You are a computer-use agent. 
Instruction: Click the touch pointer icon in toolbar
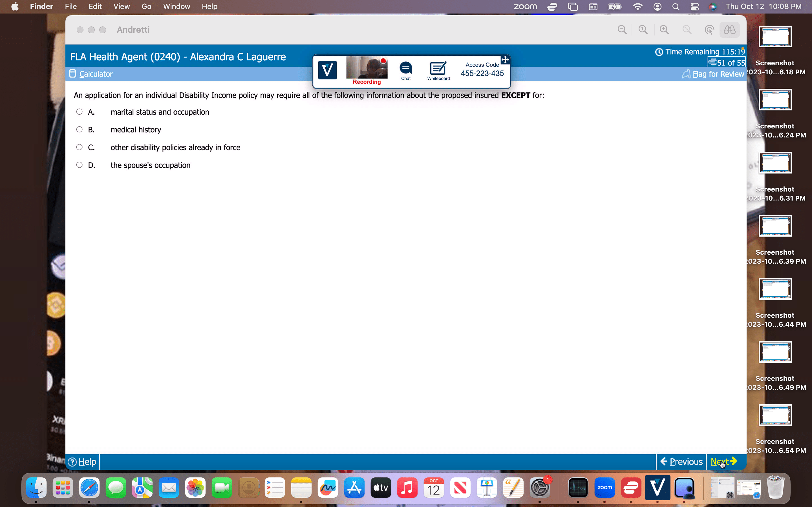[x=709, y=30]
